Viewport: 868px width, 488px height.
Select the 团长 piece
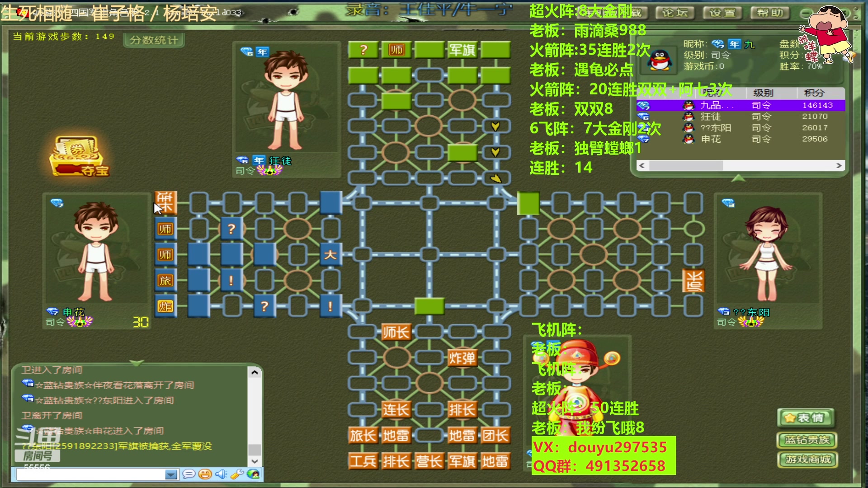[x=495, y=436]
